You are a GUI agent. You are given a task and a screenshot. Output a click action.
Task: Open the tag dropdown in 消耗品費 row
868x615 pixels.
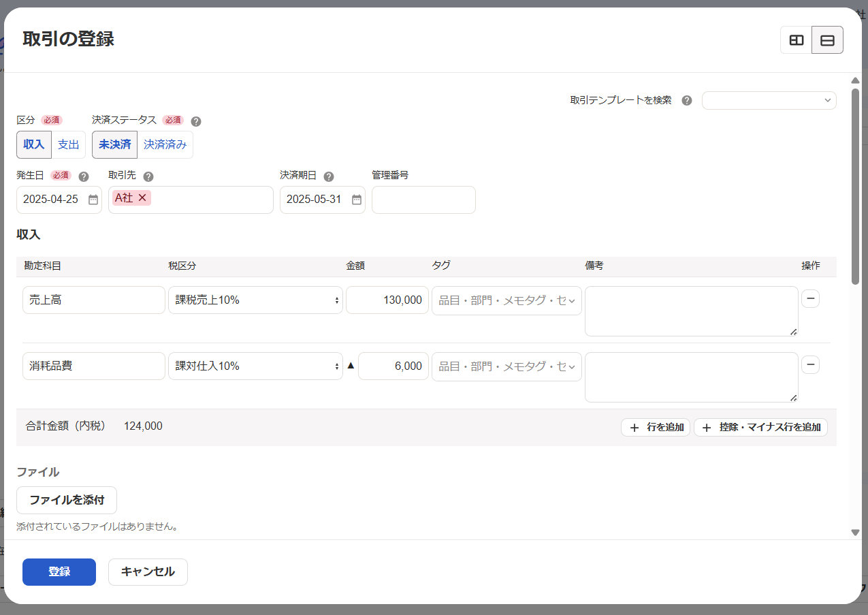click(x=507, y=366)
